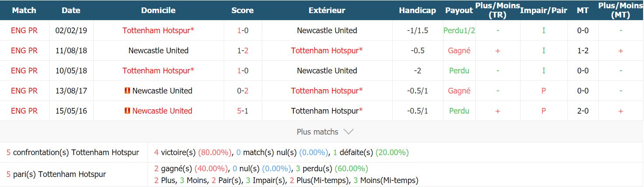Click the Extérieur column header
Screen dimensions: 644x187
click(327, 10)
